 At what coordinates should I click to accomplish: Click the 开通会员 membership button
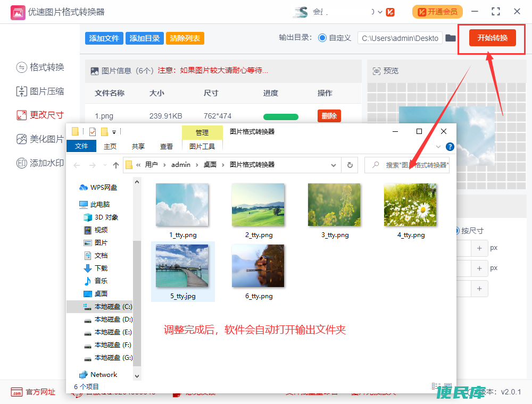coord(437,12)
